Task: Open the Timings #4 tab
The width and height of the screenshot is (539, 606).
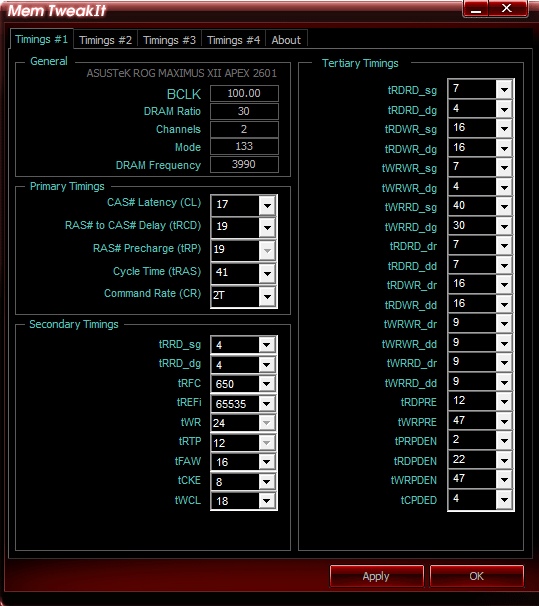Action: click(233, 40)
